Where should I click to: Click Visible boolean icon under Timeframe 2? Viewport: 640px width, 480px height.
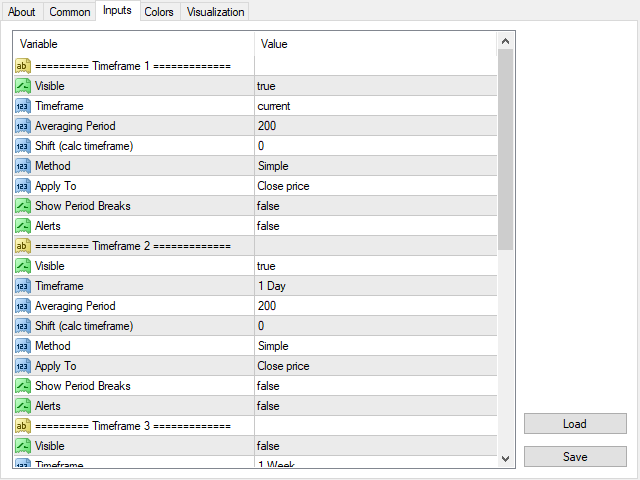coord(23,266)
